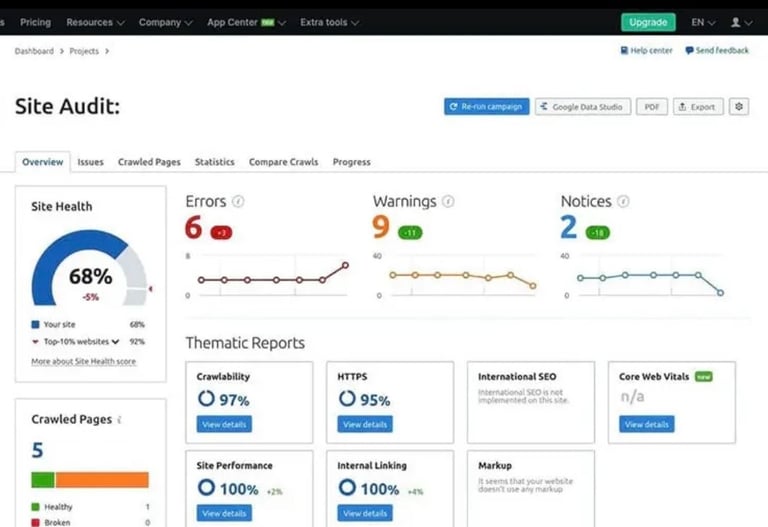Click the Site Health 68% gauge
Screen dimensions: 768x527
(90, 268)
